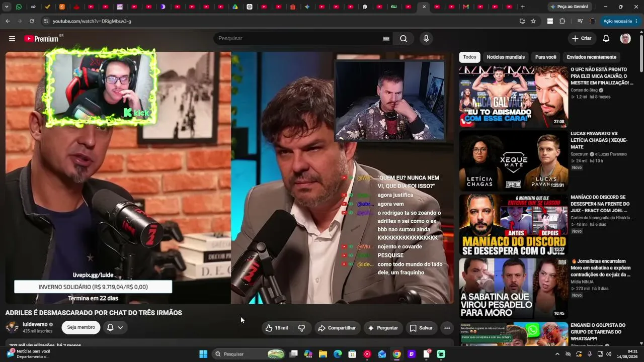Open the Chrome extensions puzzle icon
This screenshot has width=644, height=362.
(562, 21)
